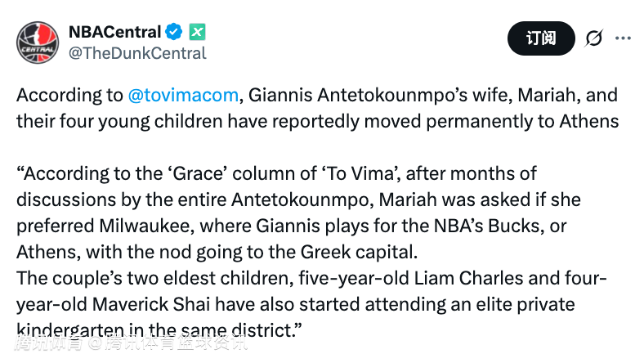The width and height of the screenshot is (644, 363).
Task: Click the green X affiliate badge
Action: tap(197, 32)
